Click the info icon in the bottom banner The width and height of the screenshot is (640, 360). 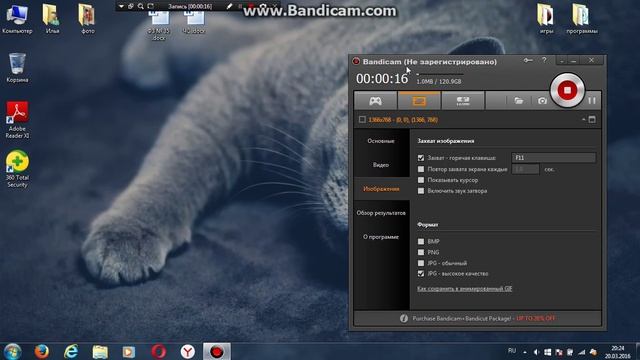404,318
